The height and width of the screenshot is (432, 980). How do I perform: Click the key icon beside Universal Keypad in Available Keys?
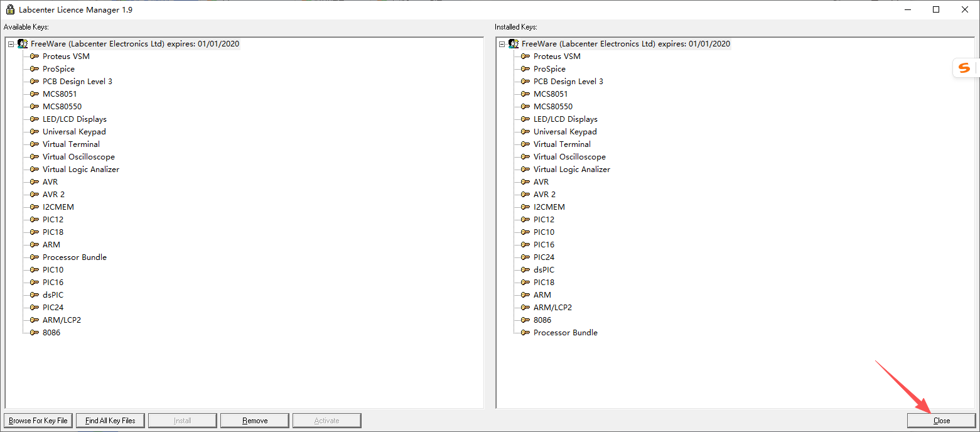point(35,132)
